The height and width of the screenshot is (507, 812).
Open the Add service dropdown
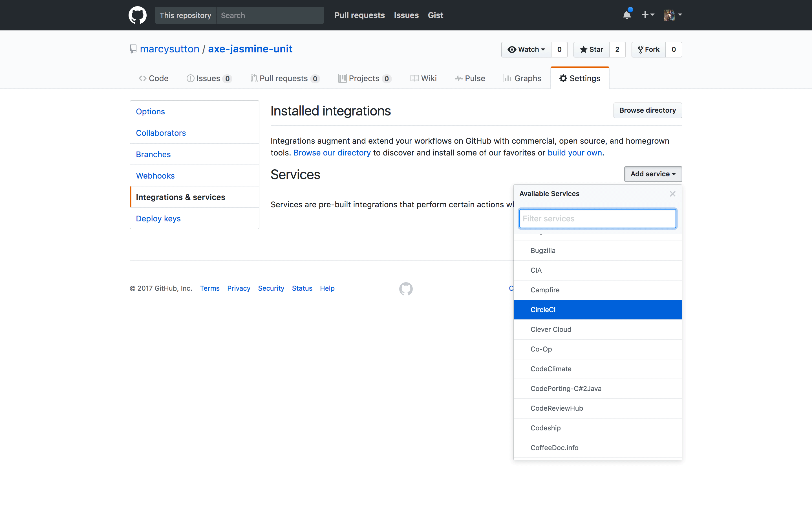tap(652, 174)
